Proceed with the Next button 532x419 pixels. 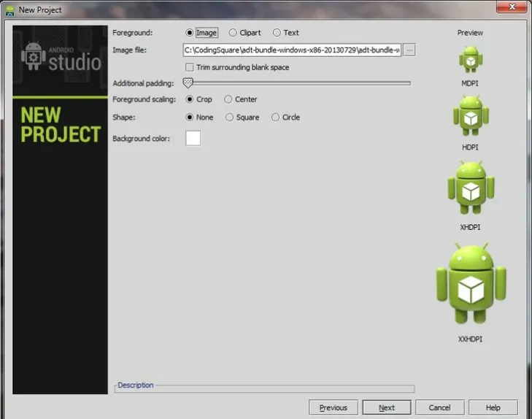click(x=387, y=407)
